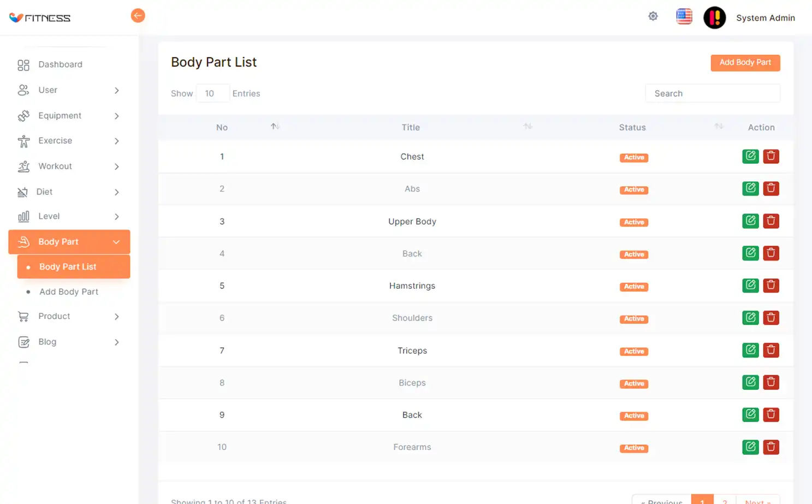Click the edit icon for Chest

coord(750,156)
